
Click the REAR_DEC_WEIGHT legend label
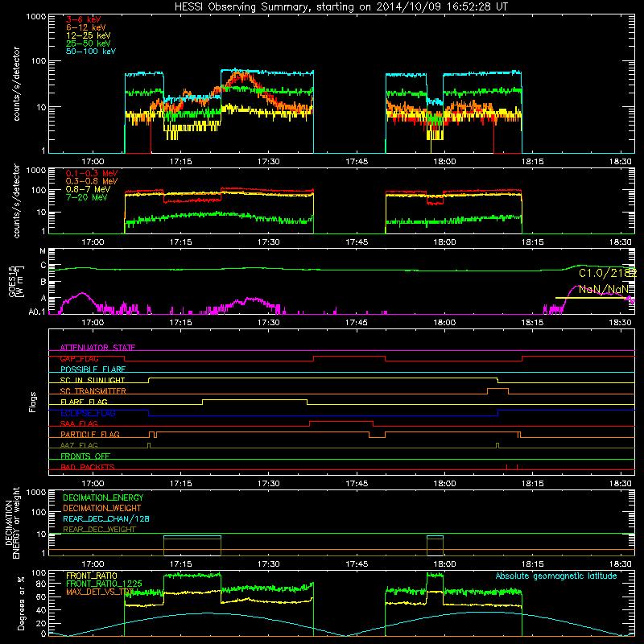point(99,530)
